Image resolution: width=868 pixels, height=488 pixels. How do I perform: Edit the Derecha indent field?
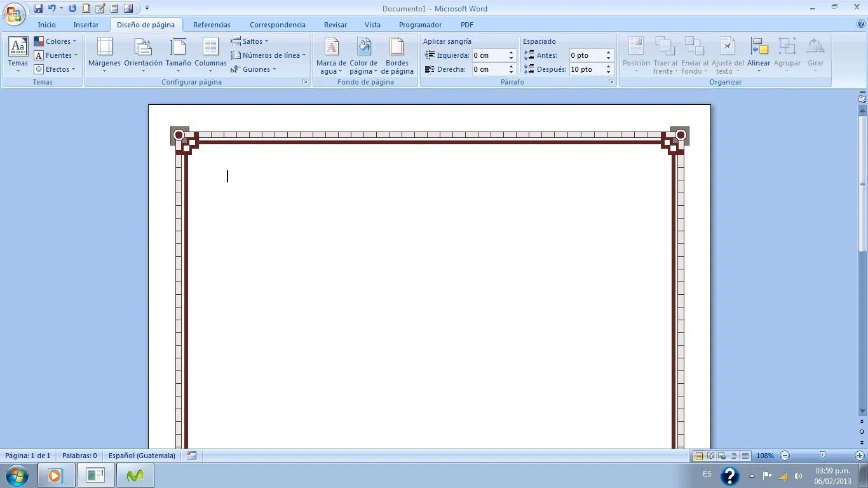pyautogui.click(x=489, y=69)
